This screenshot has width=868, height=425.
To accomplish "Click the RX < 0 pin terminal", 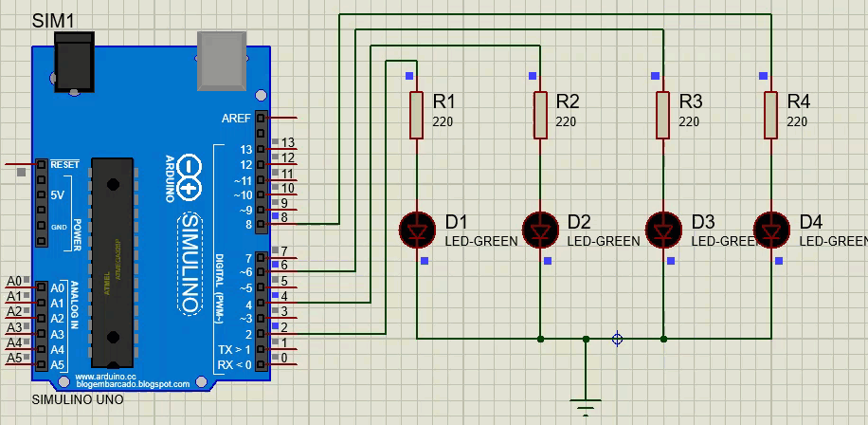I will 262,365.
